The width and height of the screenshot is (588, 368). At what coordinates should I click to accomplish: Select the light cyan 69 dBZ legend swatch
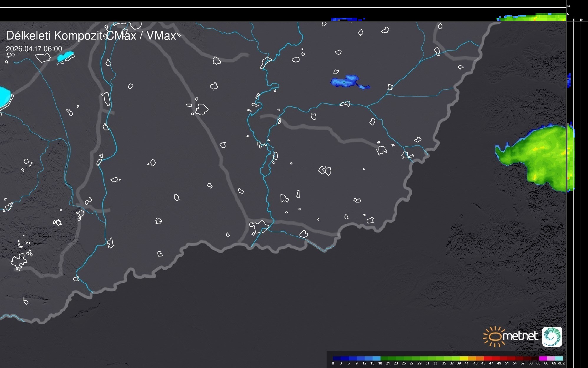[x=559, y=358]
